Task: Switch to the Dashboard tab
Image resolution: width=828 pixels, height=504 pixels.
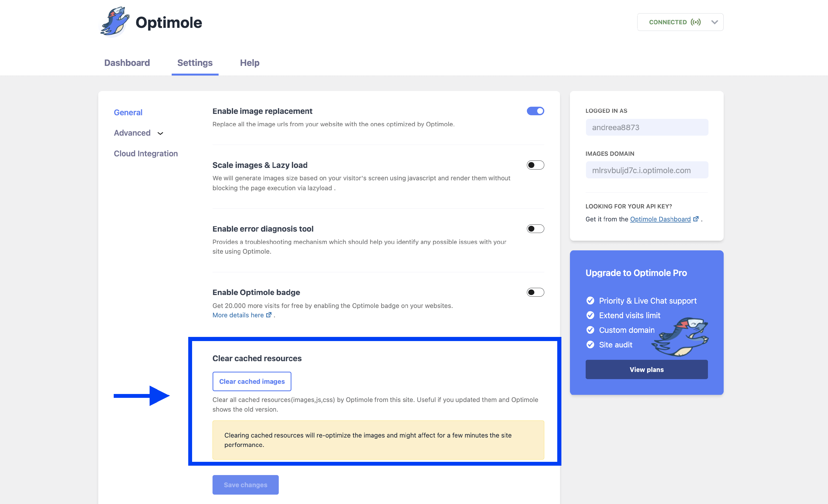Action: [127, 63]
